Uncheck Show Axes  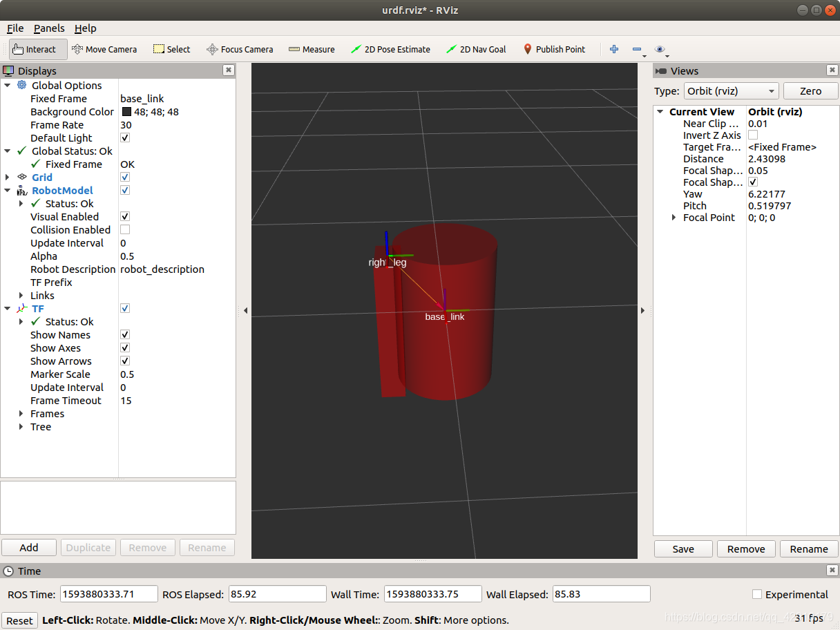tap(125, 347)
